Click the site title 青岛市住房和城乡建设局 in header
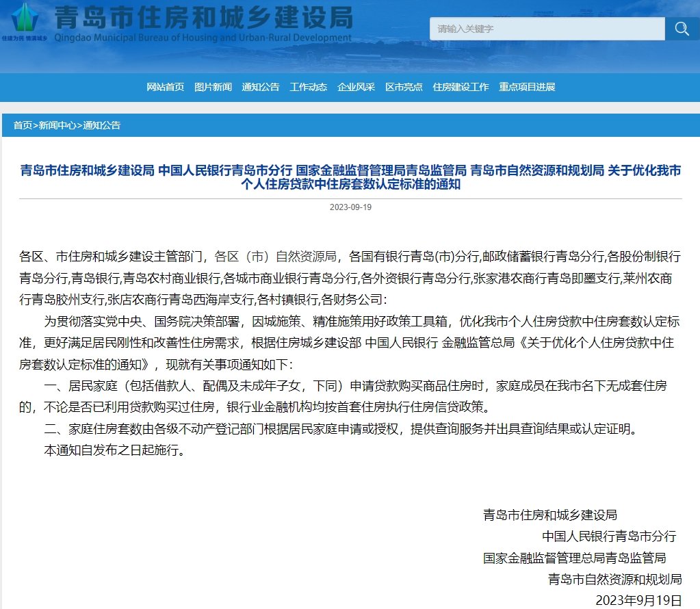This screenshot has width=700, height=609. pyautogui.click(x=203, y=16)
